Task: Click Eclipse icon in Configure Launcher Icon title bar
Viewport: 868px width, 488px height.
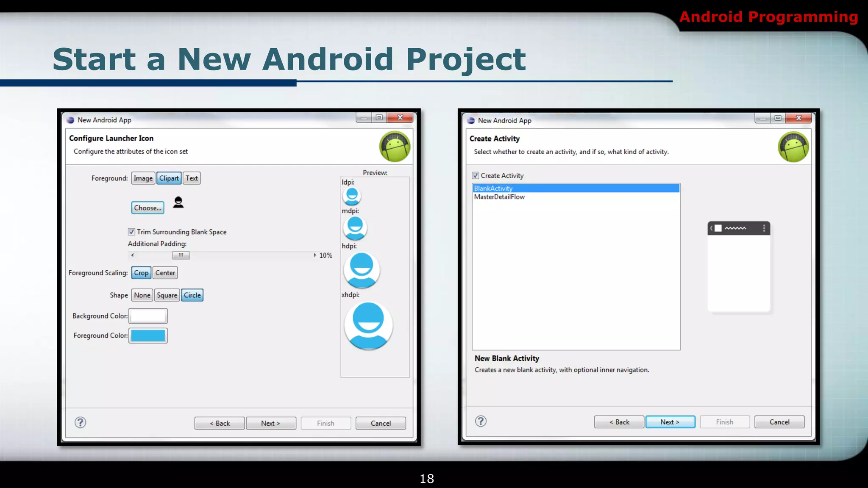Action: (70, 120)
